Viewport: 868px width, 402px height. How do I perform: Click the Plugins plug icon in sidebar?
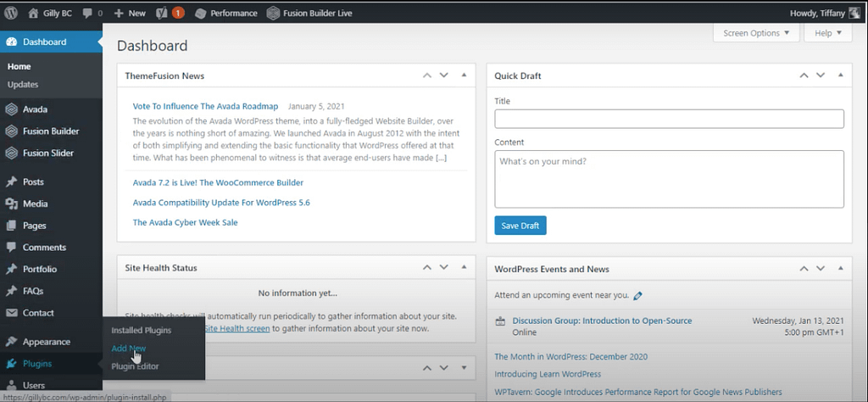pyautogui.click(x=11, y=364)
